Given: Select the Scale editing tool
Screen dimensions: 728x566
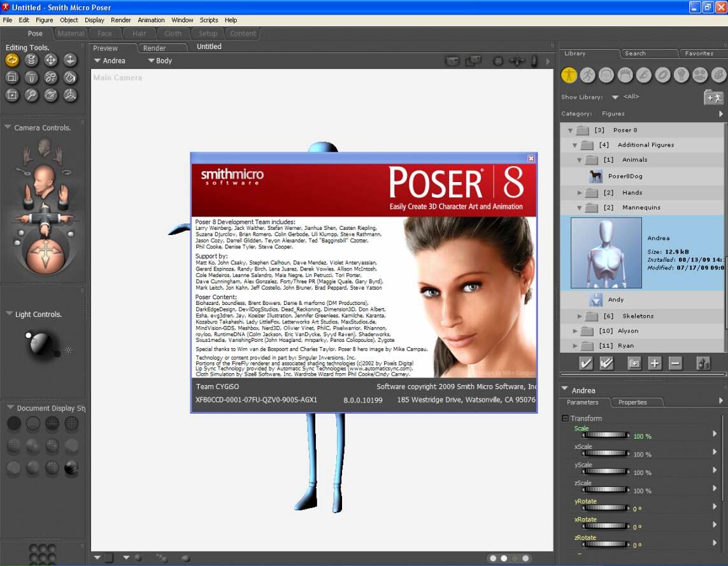Looking at the screenshot, I should pyautogui.click(x=12, y=78).
